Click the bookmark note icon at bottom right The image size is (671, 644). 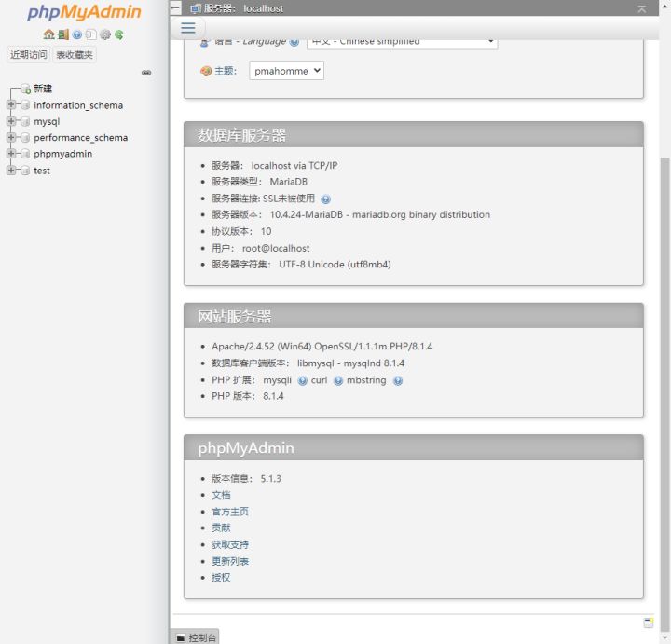tap(649, 623)
